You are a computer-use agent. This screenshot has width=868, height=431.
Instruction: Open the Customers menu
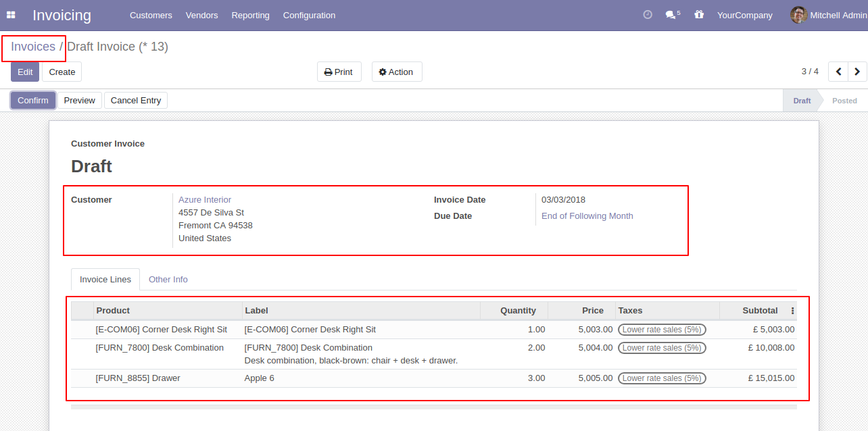tap(151, 15)
